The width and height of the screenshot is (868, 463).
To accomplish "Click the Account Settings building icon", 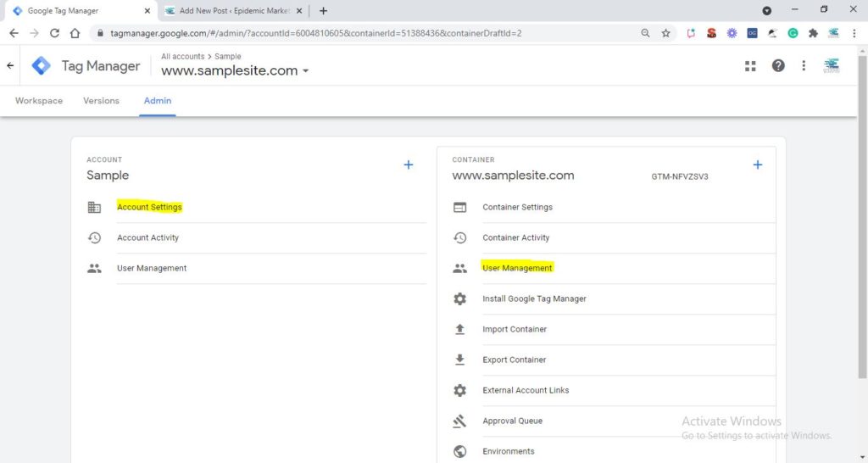I will click(x=94, y=207).
